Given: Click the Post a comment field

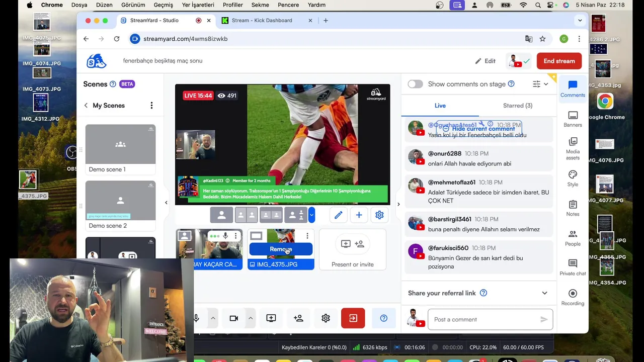Looking at the screenshot, I should (x=490, y=319).
